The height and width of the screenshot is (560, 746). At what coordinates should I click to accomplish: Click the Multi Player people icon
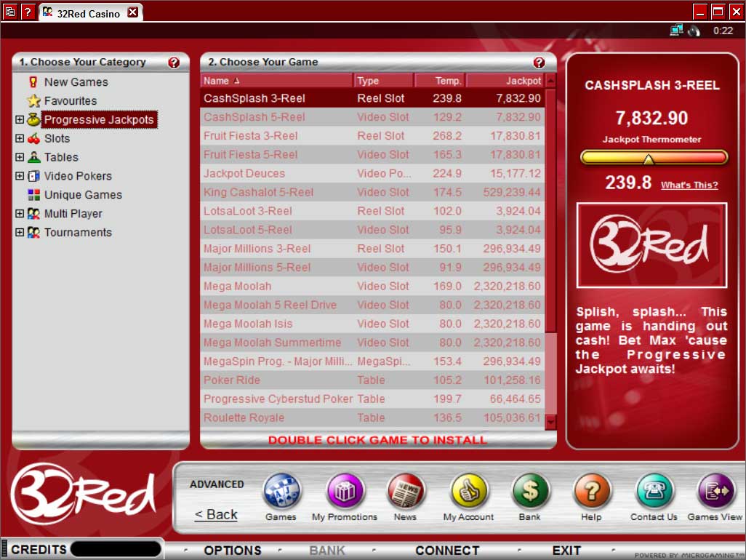coord(33,214)
